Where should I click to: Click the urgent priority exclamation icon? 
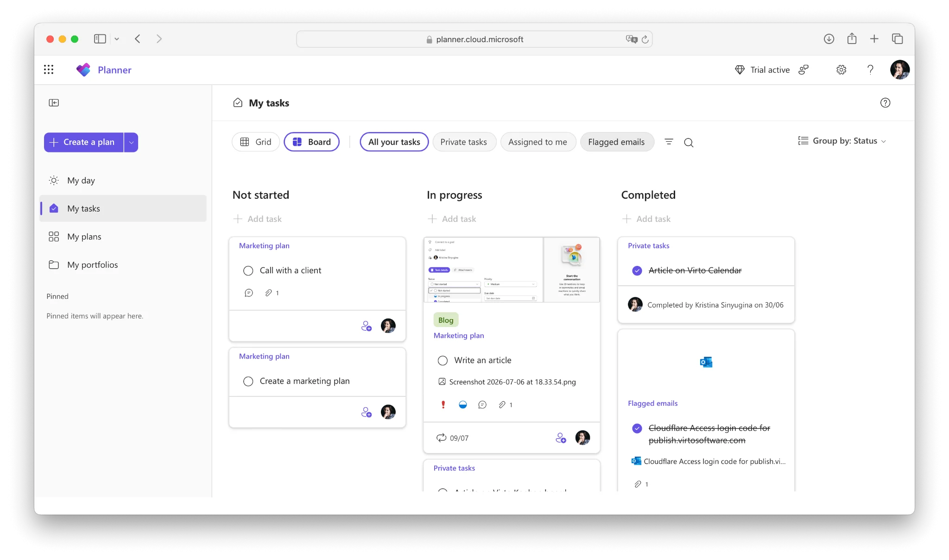[x=443, y=404]
